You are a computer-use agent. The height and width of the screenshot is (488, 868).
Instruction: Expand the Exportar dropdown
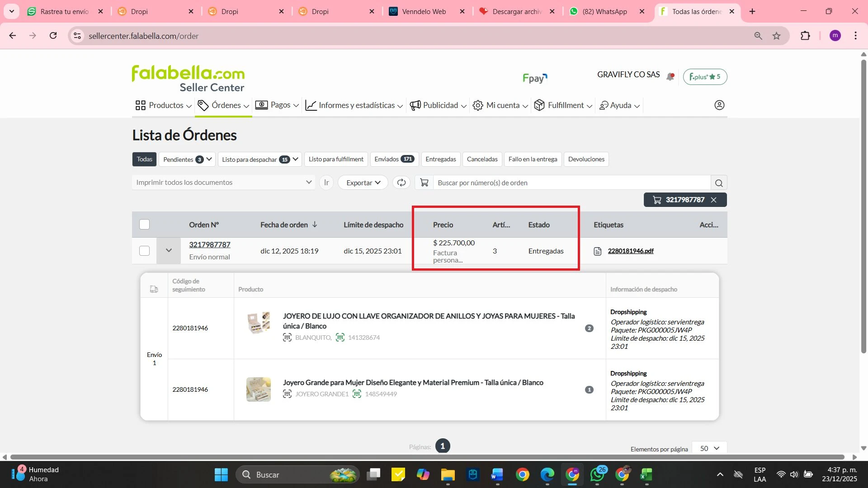tap(363, 183)
